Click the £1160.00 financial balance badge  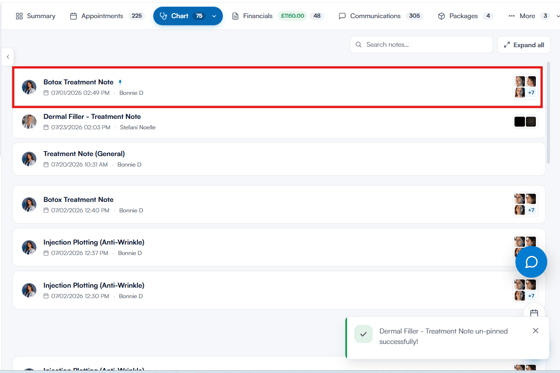point(292,16)
